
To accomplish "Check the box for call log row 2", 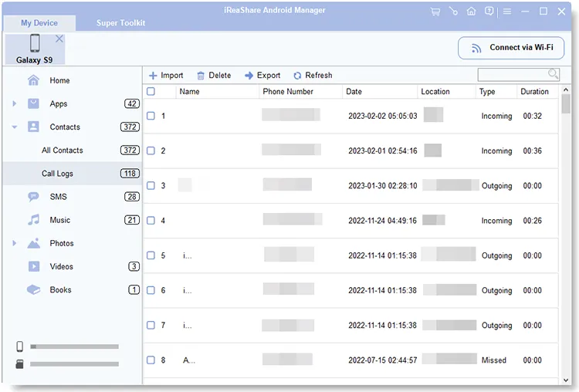I will tap(151, 150).
